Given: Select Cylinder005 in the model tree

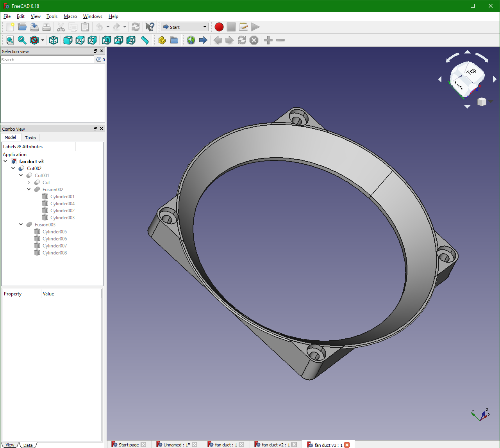Looking at the screenshot, I should (55, 232).
